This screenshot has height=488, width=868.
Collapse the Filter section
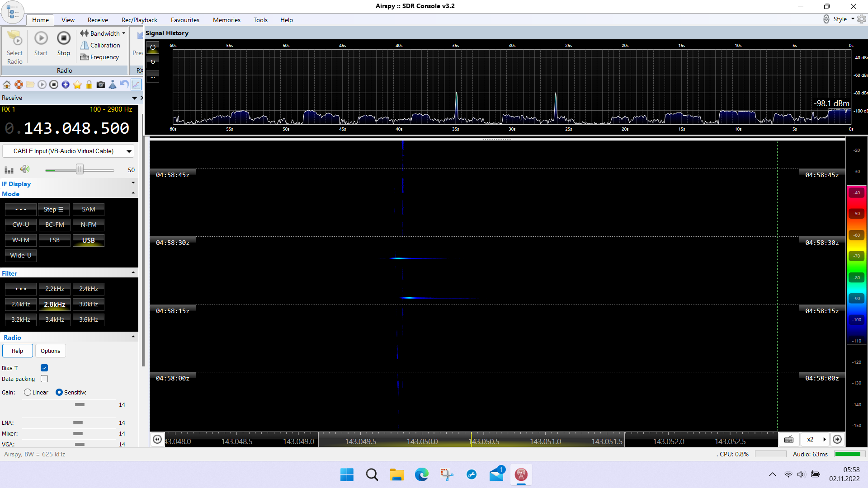133,272
